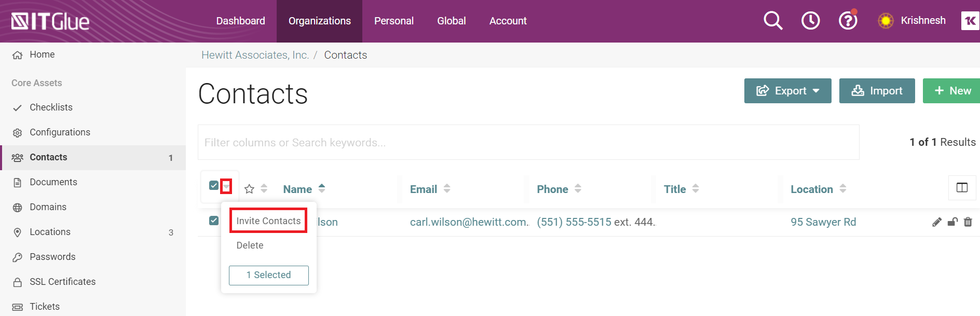980x316 pixels.
Task: Click the Contacts breadcrumb text
Action: pos(346,55)
